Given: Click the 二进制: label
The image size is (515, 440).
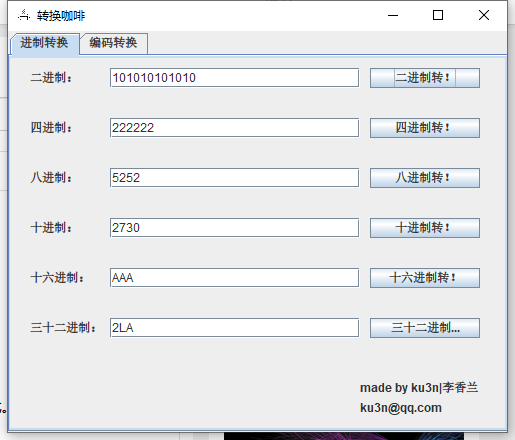Looking at the screenshot, I should [51, 78].
